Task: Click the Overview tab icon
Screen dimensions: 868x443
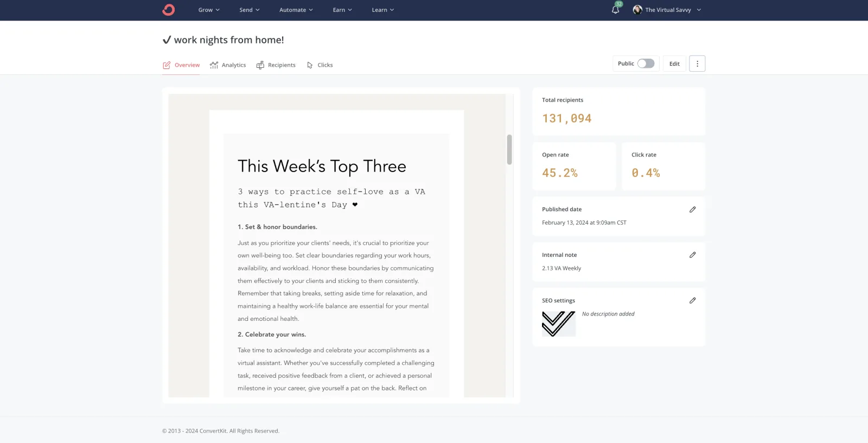Action: (x=167, y=65)
